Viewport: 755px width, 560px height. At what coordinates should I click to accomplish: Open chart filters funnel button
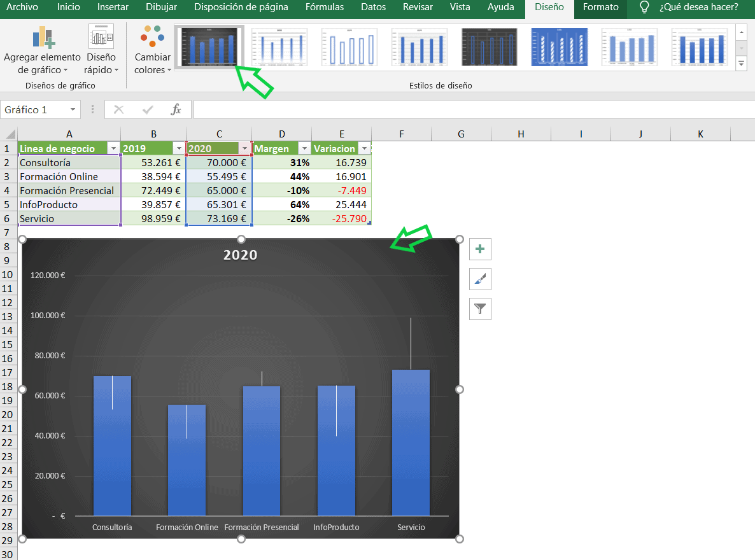[480, 309]
